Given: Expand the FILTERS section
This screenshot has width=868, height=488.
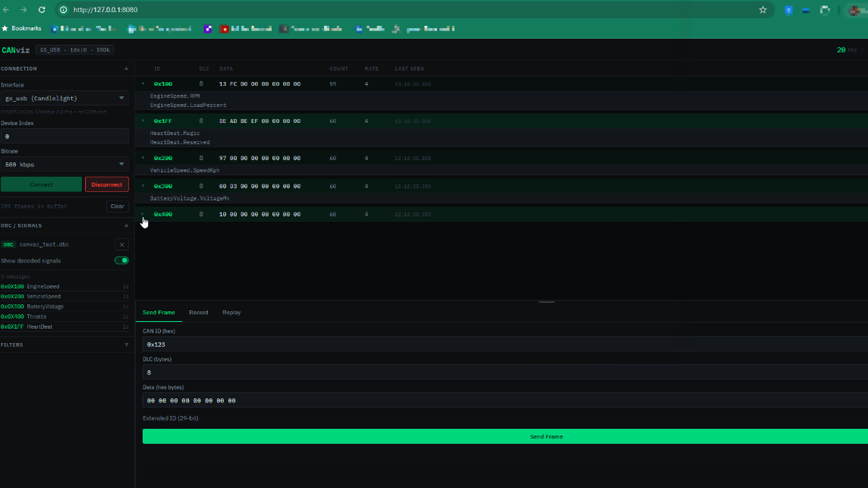Looking at the screenshot, I should click(x=125, y=345).
